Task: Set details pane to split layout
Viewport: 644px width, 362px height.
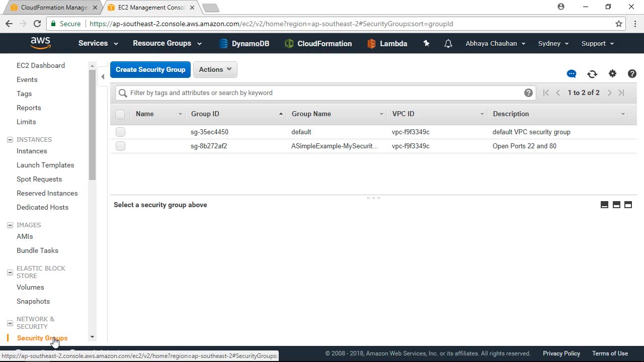Action: (x=616, y=205)
